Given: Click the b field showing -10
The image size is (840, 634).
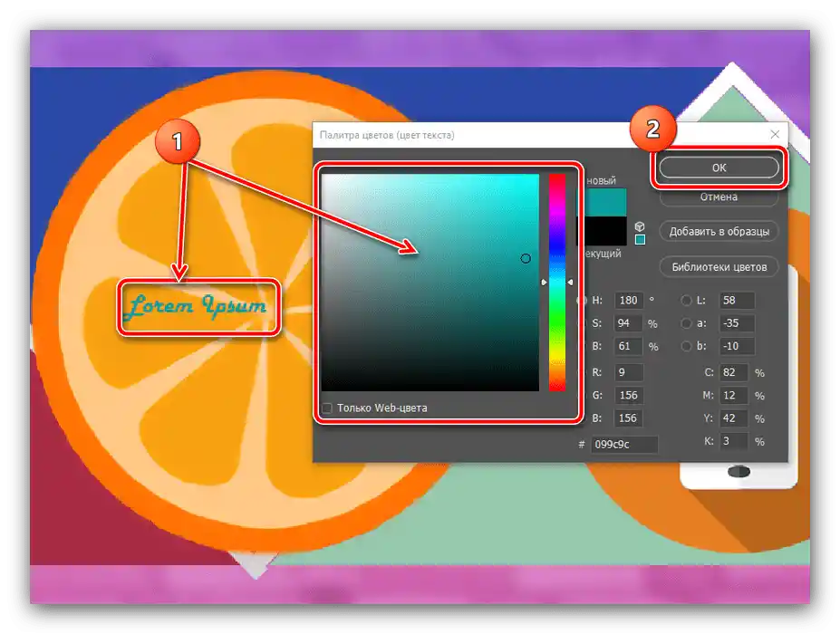Looking at the screenshot, I should click(737, 347).
